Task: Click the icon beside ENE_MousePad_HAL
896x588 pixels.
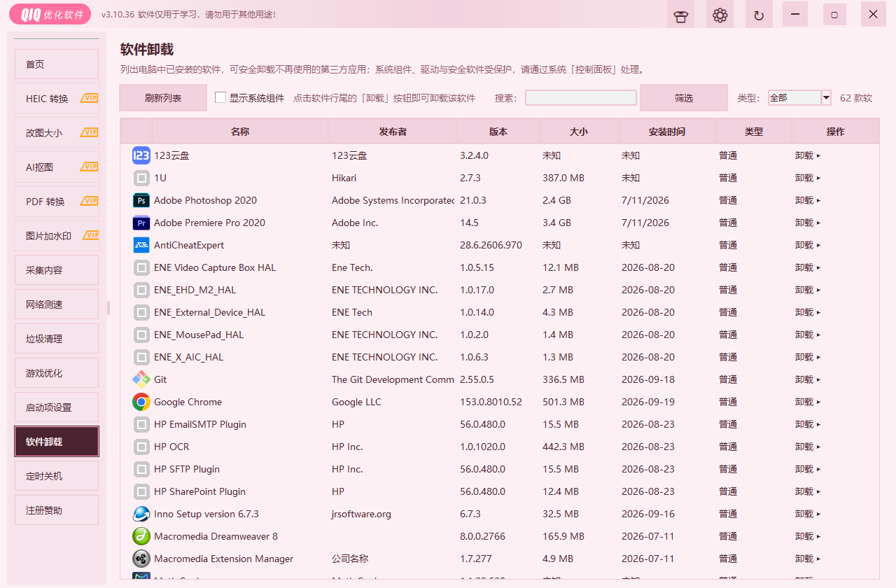Action: click(x=141, y=335)
